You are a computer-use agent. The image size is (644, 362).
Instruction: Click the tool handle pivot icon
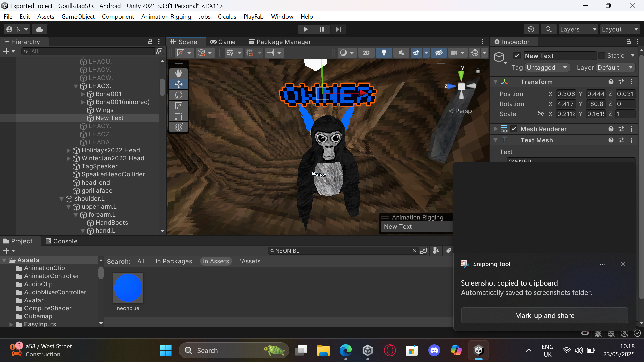tap(181, 53)
